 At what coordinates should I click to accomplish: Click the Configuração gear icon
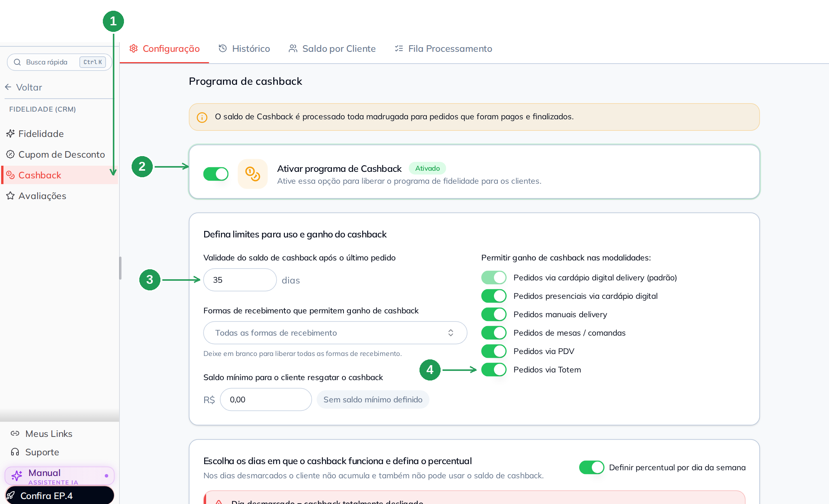[134, 49]
